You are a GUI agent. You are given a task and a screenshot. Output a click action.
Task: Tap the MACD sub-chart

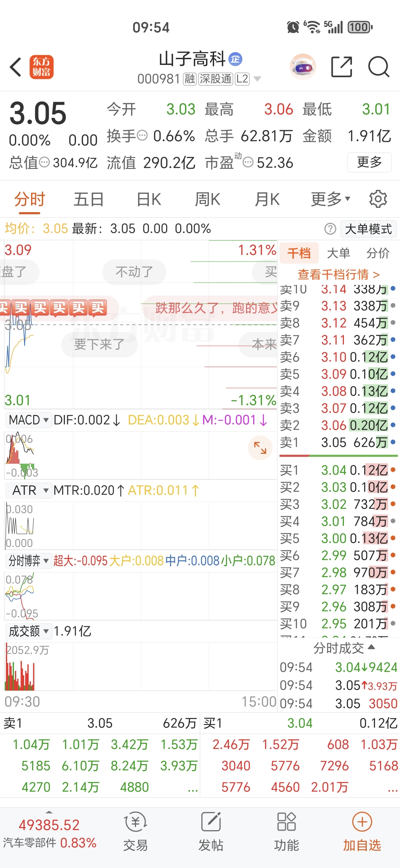[x=141, y=455]
